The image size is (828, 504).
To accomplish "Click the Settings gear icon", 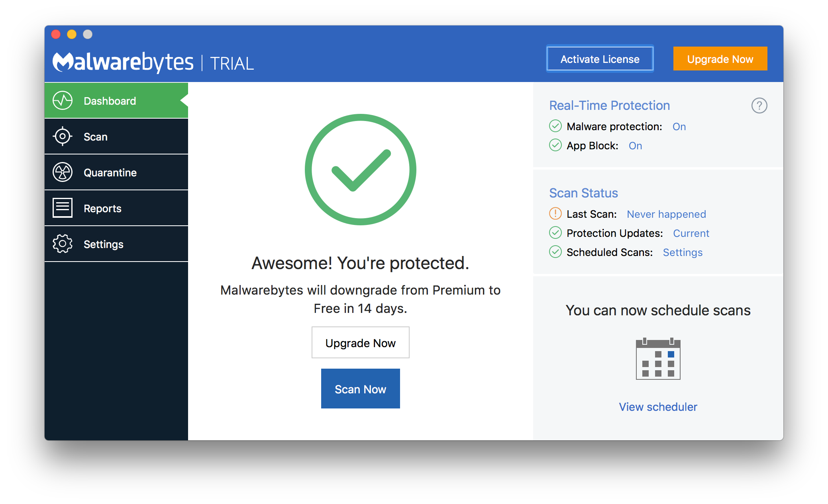I will pyautogui.click(x=63, y=244).
